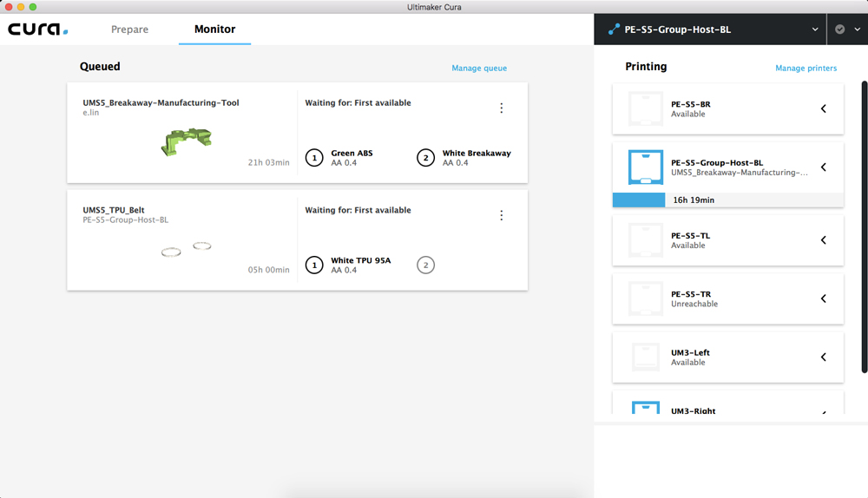The height and width of the screenshot is (498, 868).
Task: Open the Manage printers link
Action: tap(806, 69)
